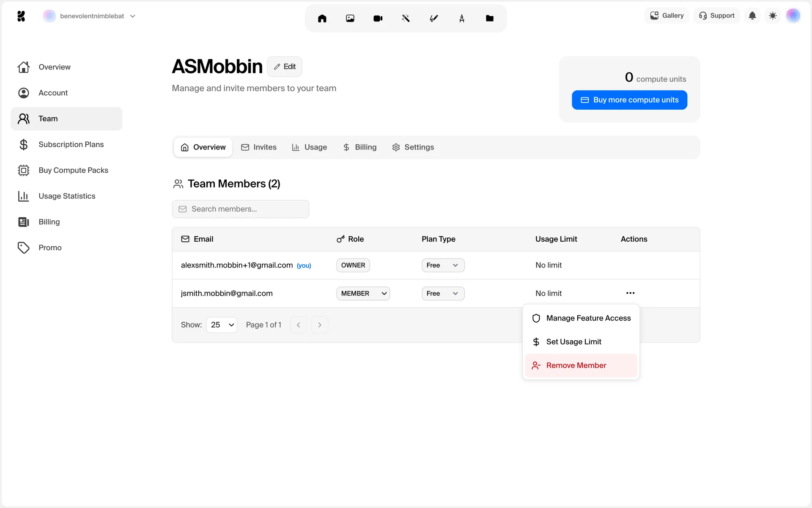Open the three-dots actions menu for jsmith
This screenshot has width=812, height=508.
tap(630, 293)
